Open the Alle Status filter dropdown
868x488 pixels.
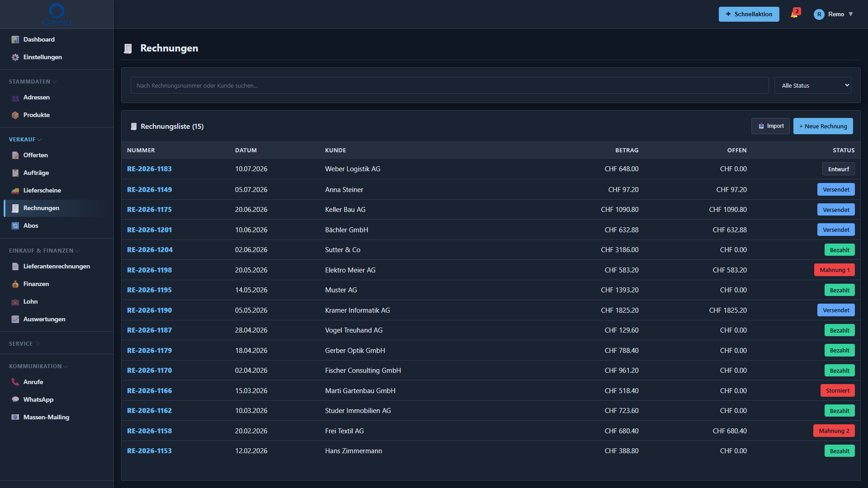(812, 85)
